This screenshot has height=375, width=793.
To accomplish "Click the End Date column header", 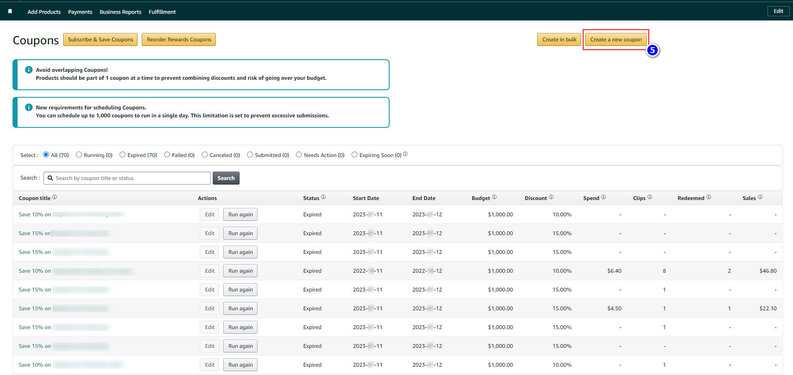I will click(x=424, y=198).
